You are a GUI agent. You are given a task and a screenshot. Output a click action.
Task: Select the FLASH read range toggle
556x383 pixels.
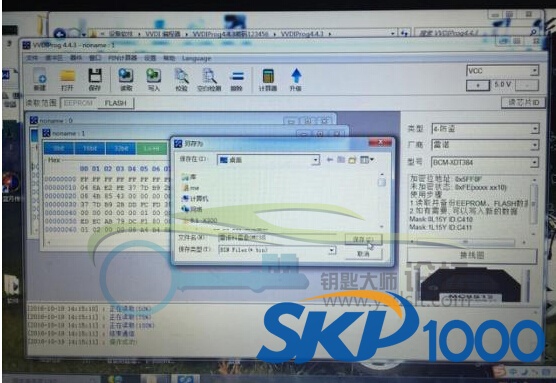[116, 103]
